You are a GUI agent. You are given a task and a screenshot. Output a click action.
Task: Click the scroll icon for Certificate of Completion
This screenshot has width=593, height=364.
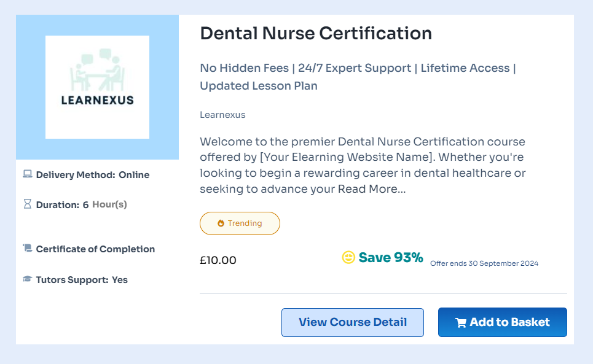click(27, 249)
